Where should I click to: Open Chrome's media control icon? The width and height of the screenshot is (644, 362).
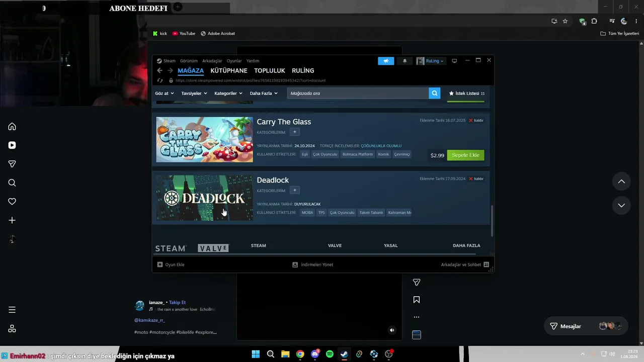coord(612,21)
